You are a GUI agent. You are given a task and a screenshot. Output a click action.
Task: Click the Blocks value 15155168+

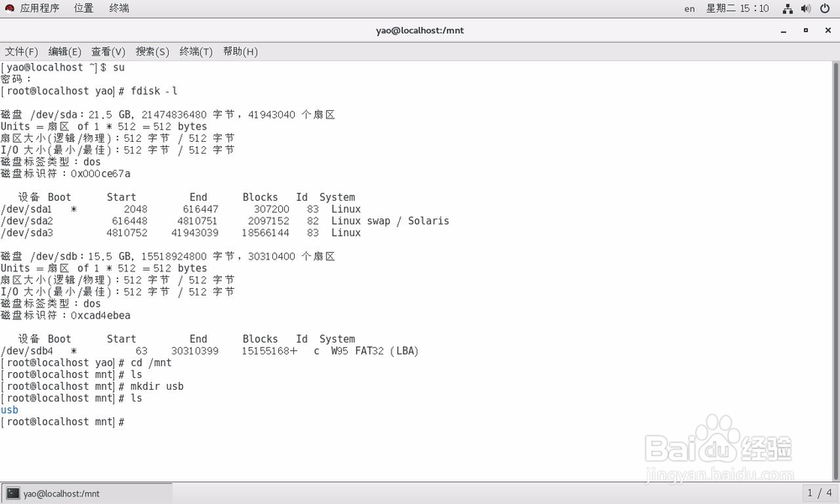pos(270,351)
